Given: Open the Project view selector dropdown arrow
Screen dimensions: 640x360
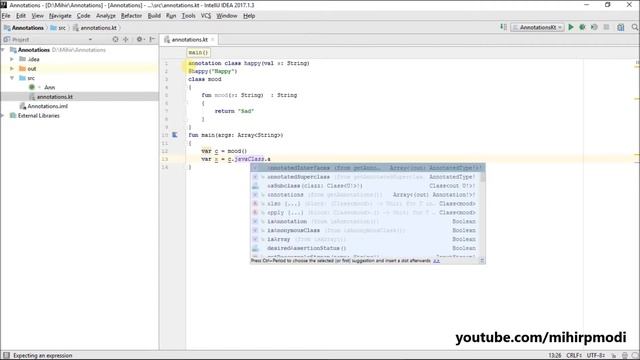Looking at the screenshot, I should [90, 40].
